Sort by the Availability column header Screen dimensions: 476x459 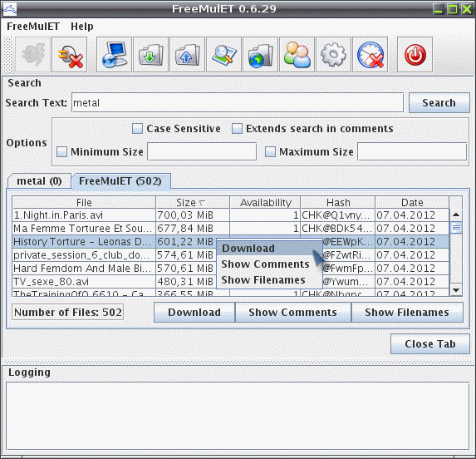[x=265, y=203]
